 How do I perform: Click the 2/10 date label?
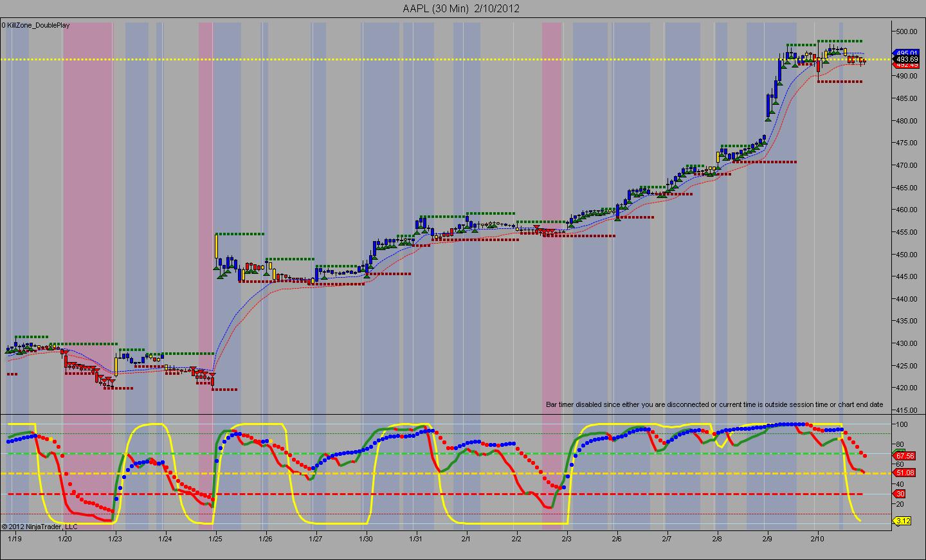(x=817, y=538)
